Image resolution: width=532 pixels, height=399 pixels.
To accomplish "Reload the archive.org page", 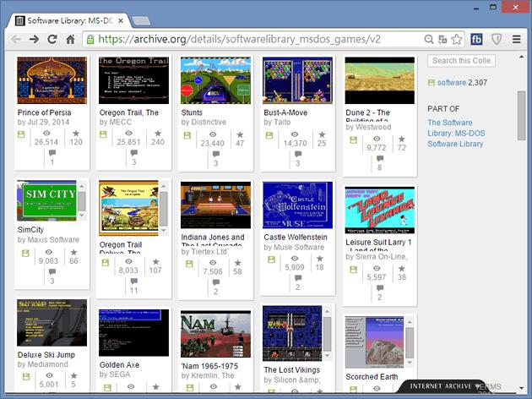I will [52, 39].
